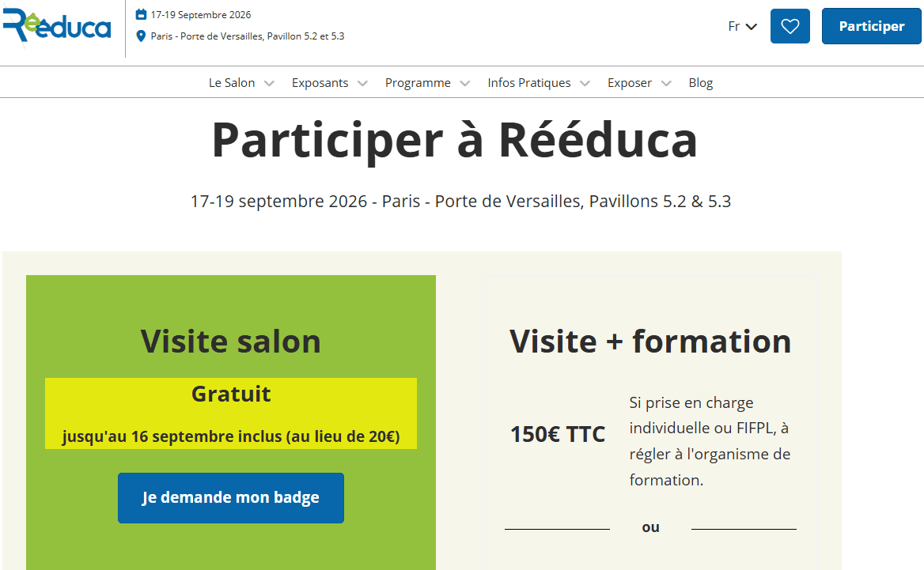This screenshot has width=924, height=570.
Task: Click the Visite + formation heading
Action: (650, 341)
